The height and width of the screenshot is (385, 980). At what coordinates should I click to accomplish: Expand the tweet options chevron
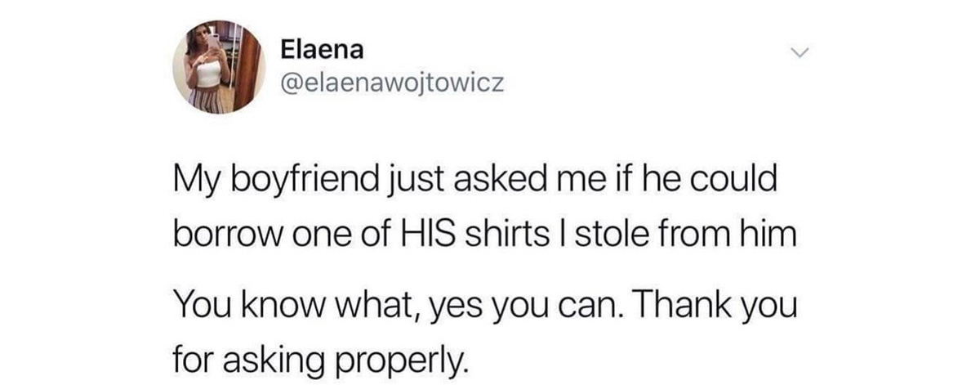(x=800, y=54)
